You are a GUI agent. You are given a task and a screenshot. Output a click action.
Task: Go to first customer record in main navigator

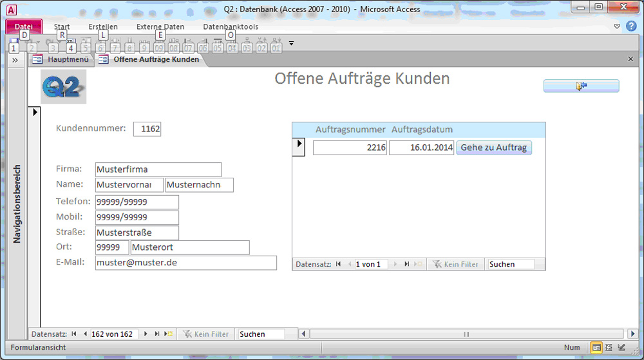coord(74,334)
